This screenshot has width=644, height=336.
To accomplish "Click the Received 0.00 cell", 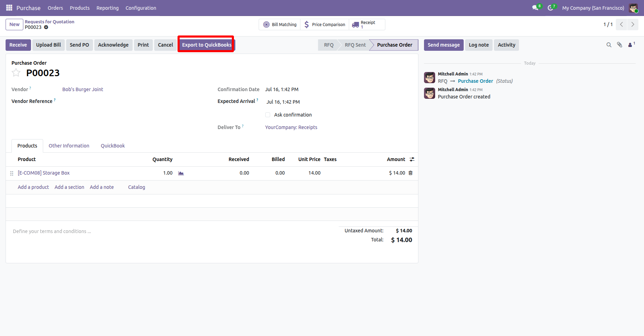I will tap(244, 173).
